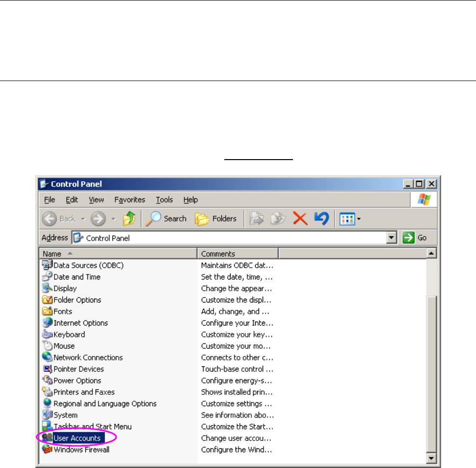Click the Data Sources (ODBC) icon
The image size is (476, 468).
pos(47,265)
